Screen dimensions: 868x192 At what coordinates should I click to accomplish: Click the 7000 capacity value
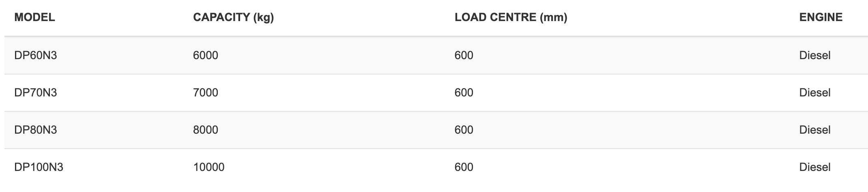click(x=206, y=93)
